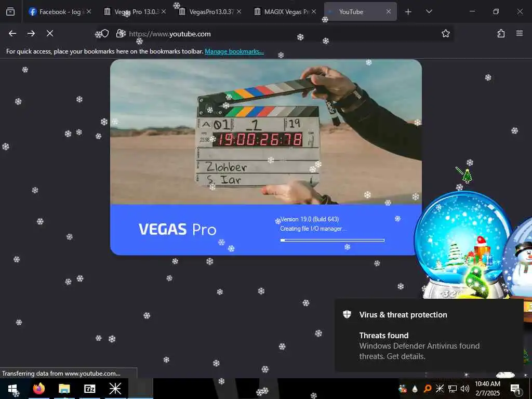Click the VEGAS Pro loading progress bar
The width and height of the screenshot is (532, 399).
click(x=332, y=240)
